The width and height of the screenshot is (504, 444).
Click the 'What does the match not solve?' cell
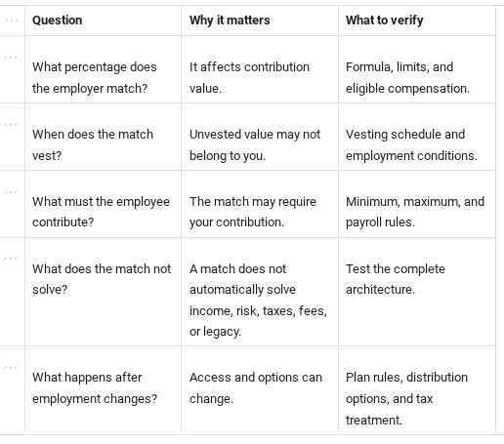103,292
